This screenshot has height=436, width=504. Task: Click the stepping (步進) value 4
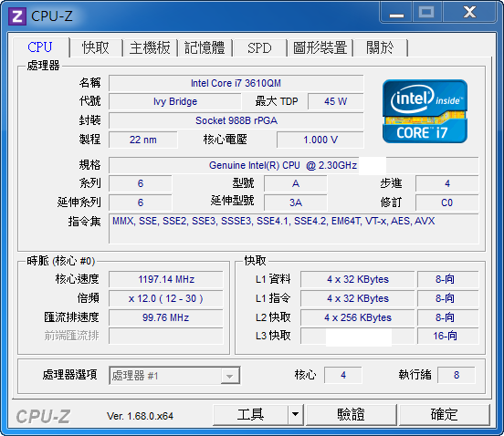pos(446,183)
